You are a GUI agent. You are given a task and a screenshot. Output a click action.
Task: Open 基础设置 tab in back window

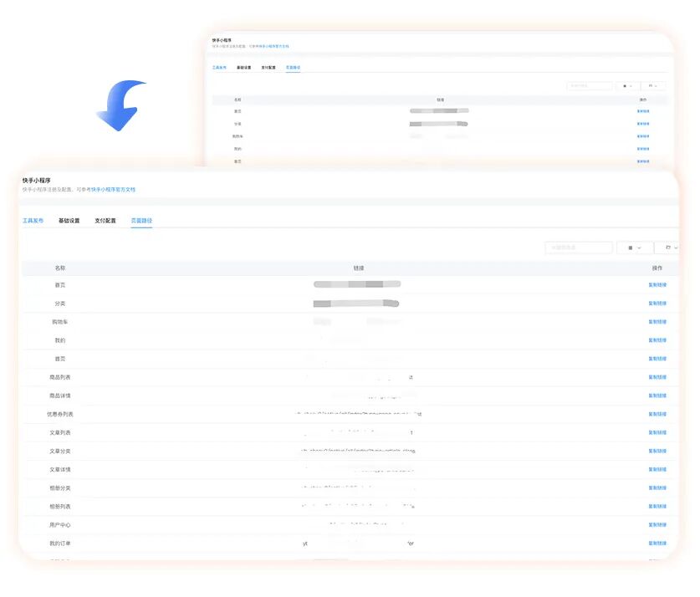click(243, 68)
